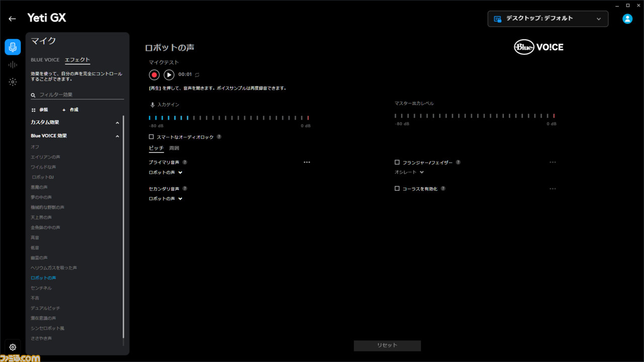Switch to the 周囲 tab
The width and height of the screenshot is (644, 362).
click(x=174, y=148)
